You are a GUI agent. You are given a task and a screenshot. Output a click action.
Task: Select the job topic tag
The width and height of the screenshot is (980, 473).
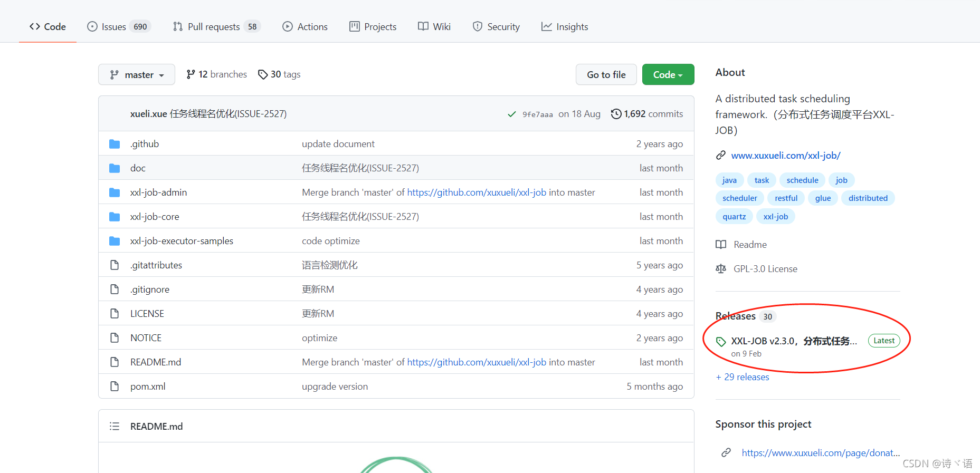[x=842, y=180]
